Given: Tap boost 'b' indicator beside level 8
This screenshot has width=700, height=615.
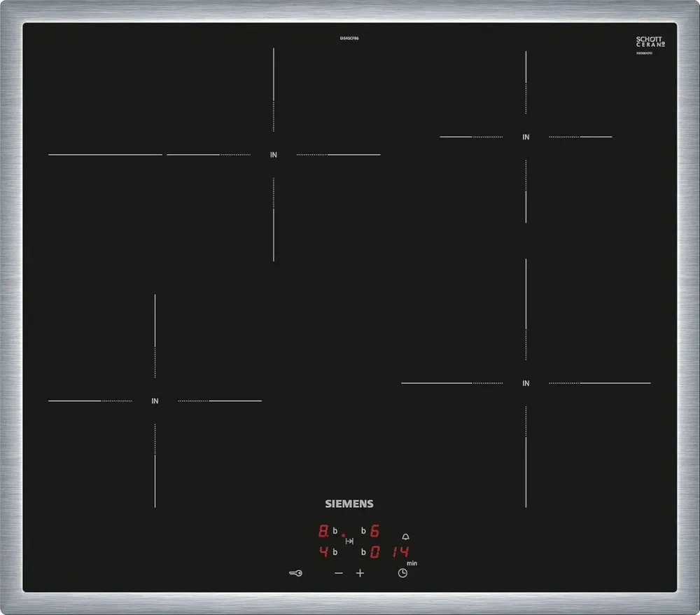Looking at the screenshot, I should pyautogui.click(x=335, y=531).
